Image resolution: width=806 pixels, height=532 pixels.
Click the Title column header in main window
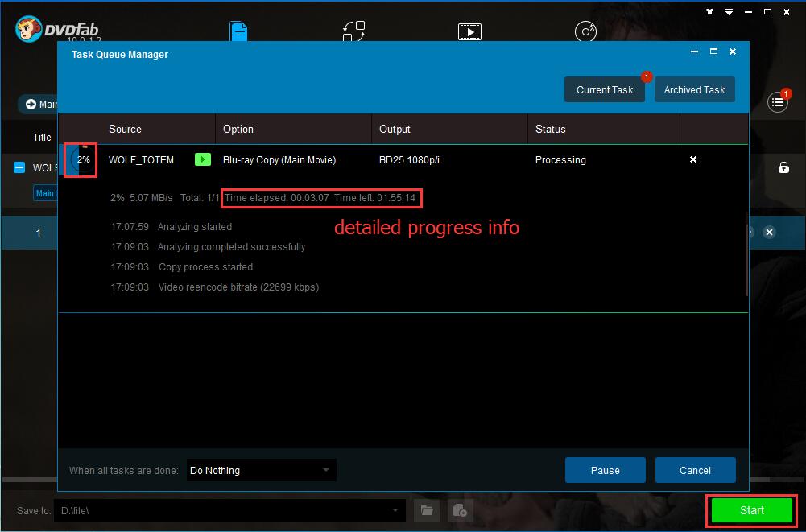pyautogui.click(x=42, y=138)
